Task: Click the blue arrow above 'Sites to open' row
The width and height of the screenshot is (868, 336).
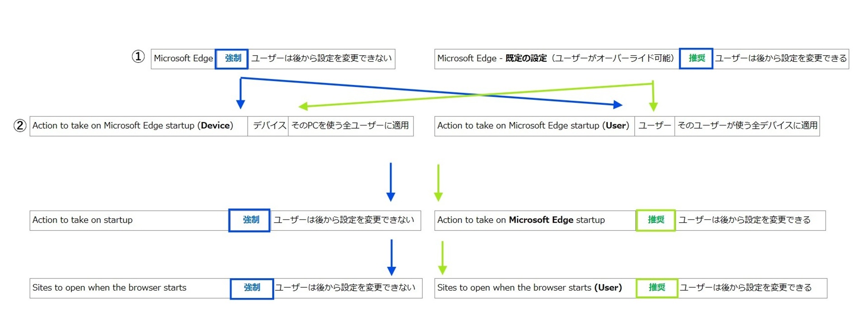Action: pos(392,257)
